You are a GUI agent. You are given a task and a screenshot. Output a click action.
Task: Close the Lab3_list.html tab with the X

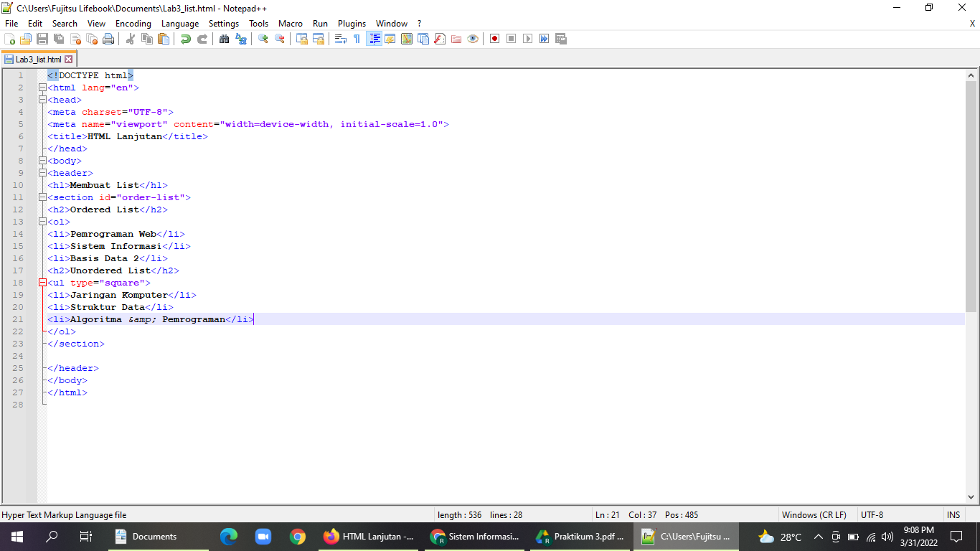point(69,60)
